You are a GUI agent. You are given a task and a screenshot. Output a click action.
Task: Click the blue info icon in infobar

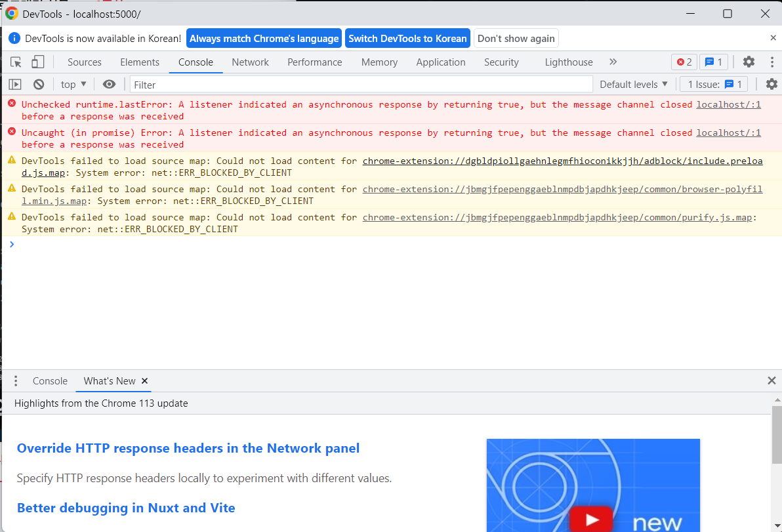click(14, 39)
